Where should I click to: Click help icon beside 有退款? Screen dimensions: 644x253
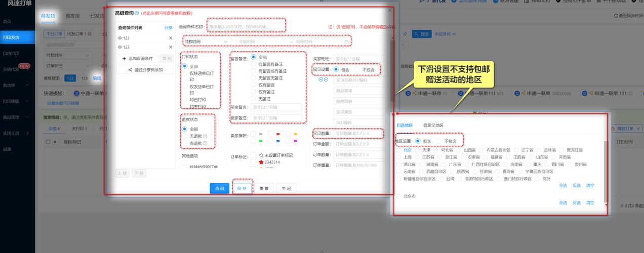pyautogui.click(x=205, y=143)
